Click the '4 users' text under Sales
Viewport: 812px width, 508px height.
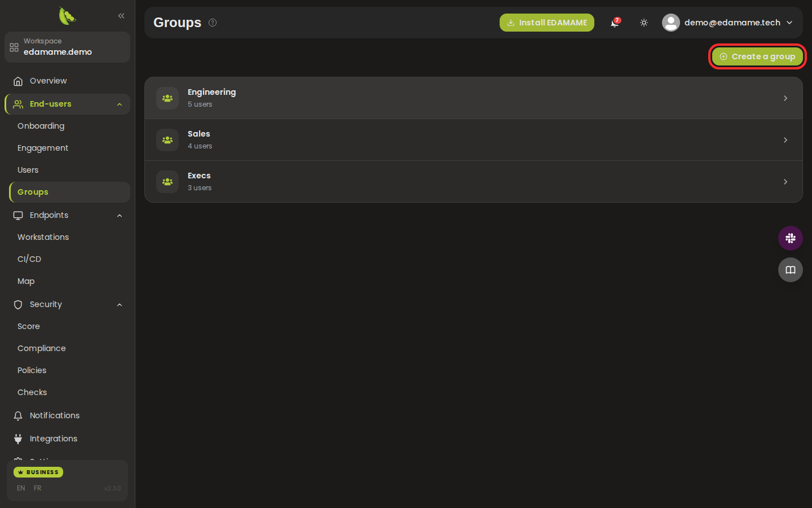pos(200,146)
